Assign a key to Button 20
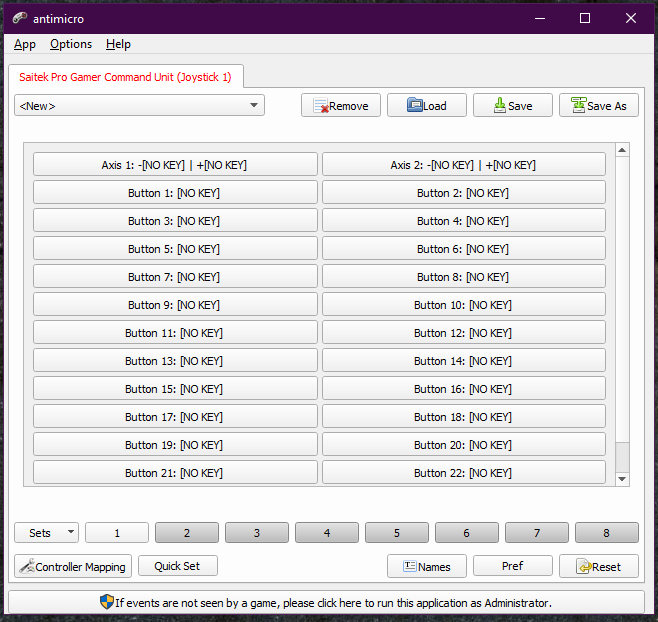Viewport: 658px width, 622px height. 464,445
